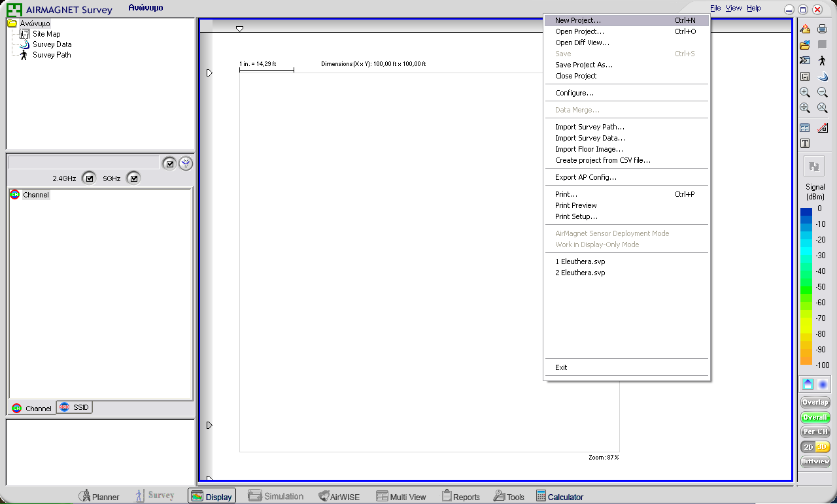Click the new project wizard icon
The width and height of the screenshot is (837, 504).
(x=805, y=29)
